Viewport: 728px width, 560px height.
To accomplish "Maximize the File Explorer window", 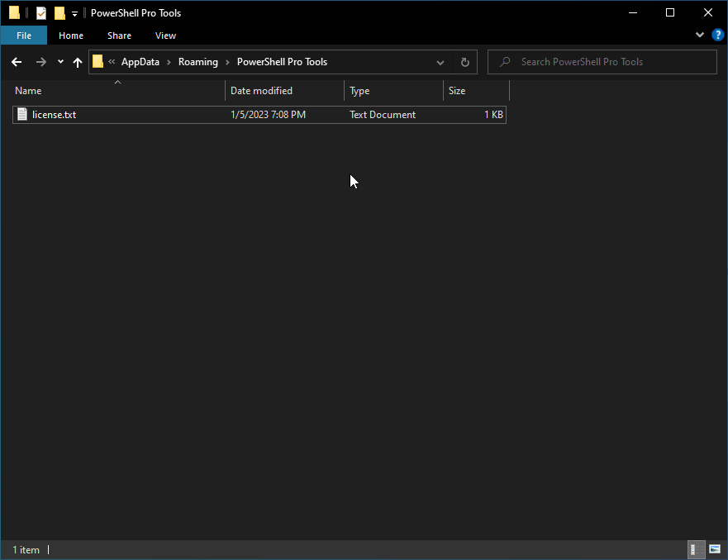I will [670, 12].
